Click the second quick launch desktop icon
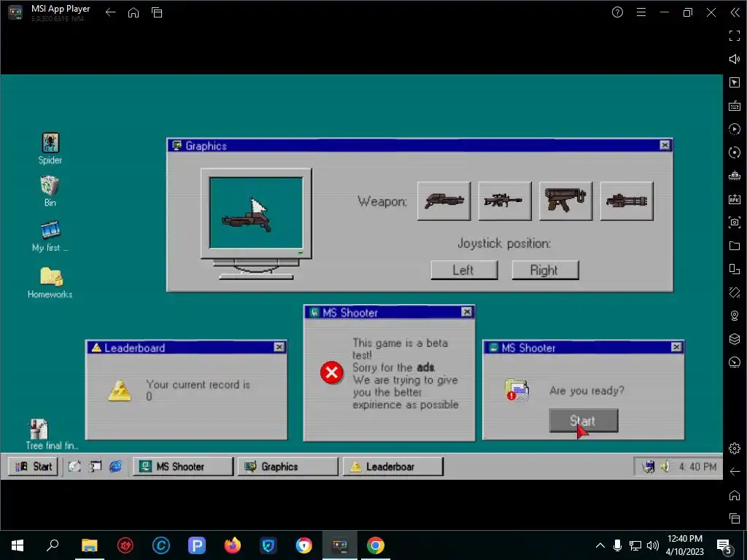Viewport: 747px width, 560px height. 96,466
